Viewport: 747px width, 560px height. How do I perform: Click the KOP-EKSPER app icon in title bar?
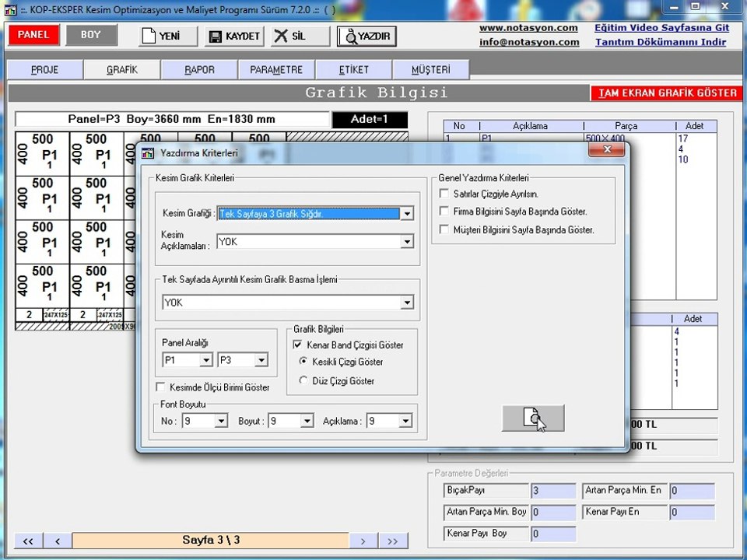tap(10, 9)
